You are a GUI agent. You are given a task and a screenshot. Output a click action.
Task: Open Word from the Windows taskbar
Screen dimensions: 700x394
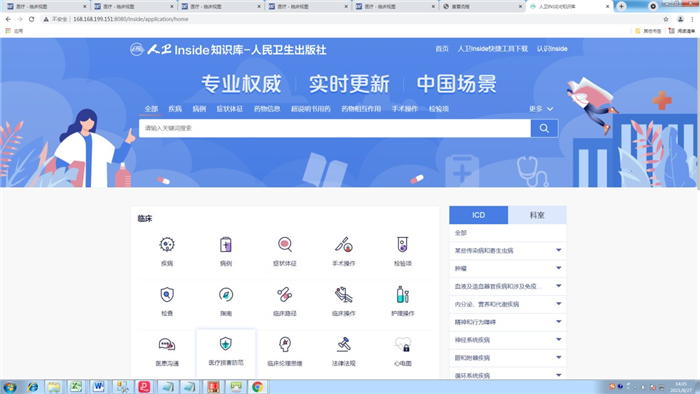(x=99, y=387)
